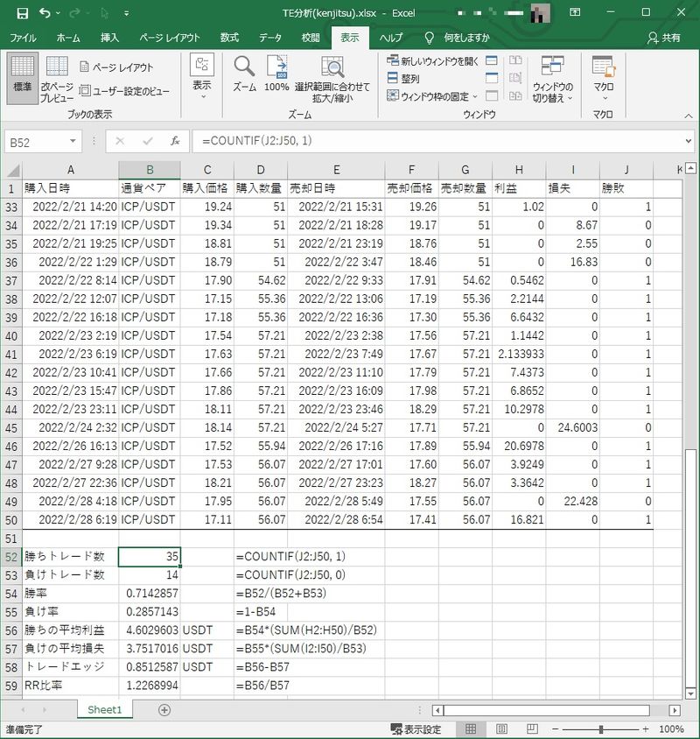The image size is (700, 739).
Task: Click the zoom slider in status bar
Action: tap(600, 729)
